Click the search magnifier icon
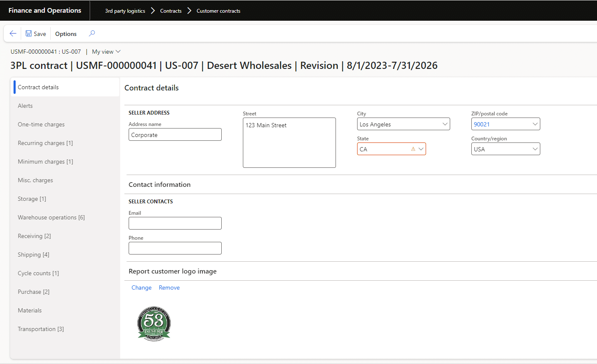The width and height of the screenshot is (597, 364). (92, 33)
